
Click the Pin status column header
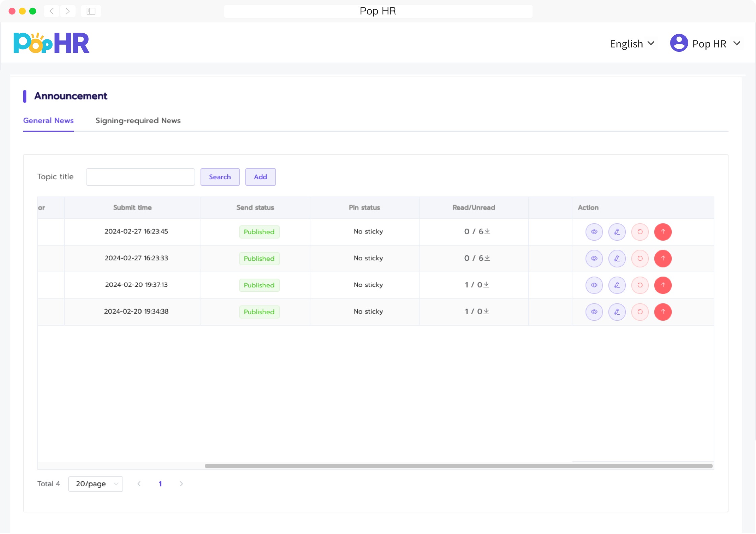pos(364,208)
